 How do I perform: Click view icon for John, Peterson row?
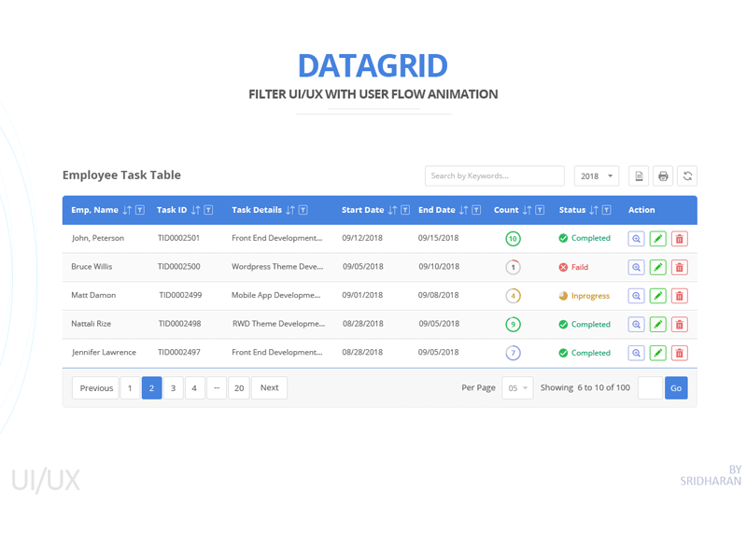[637, 238]
